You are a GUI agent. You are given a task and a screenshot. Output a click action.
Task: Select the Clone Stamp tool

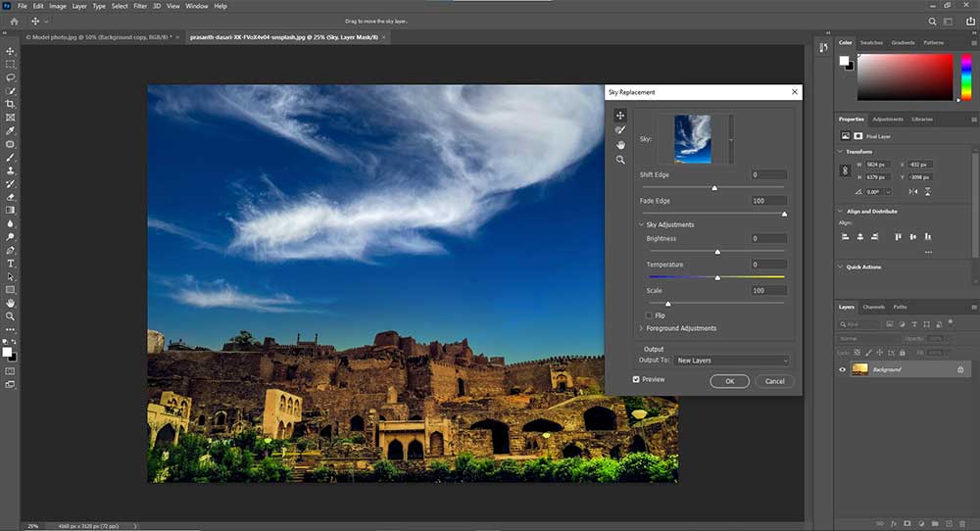[x=10, y=170]
